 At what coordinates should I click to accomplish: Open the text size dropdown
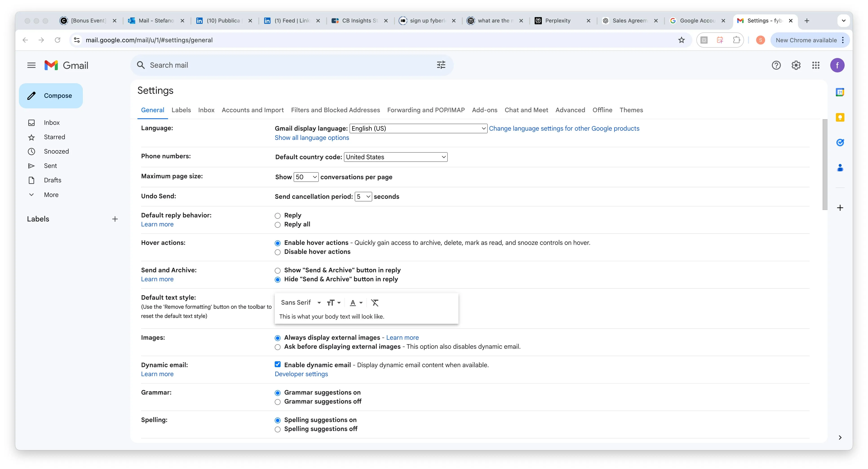[x=334, y=303]
